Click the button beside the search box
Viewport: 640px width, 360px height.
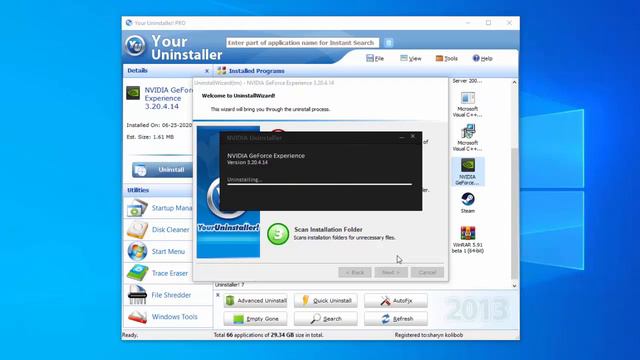(x=389, y=42)
